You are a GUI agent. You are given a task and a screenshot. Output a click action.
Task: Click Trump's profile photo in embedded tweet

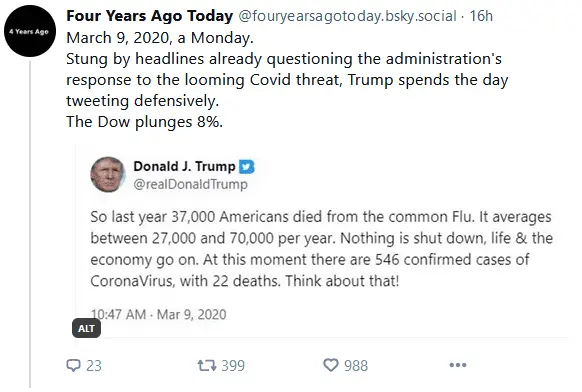point(108,174)
